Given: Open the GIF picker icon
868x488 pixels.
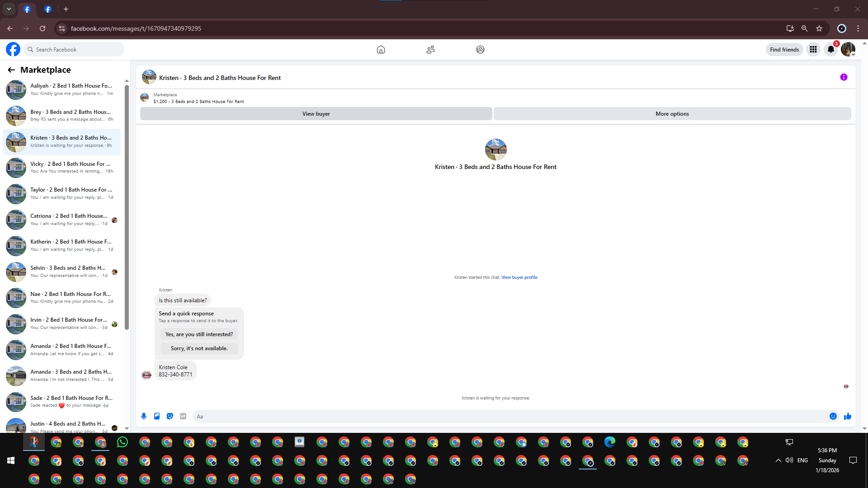Looking at the screenshot, I should click(183, 416).
